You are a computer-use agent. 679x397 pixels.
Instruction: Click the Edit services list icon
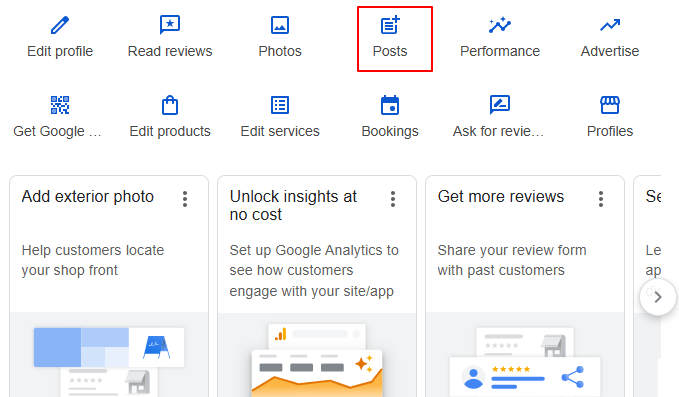click(280, 105)
